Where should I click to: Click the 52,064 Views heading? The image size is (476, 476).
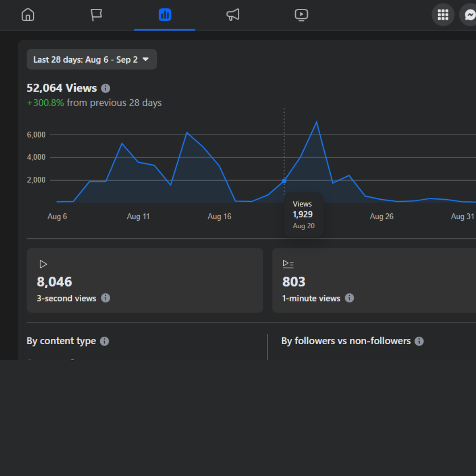62,88
